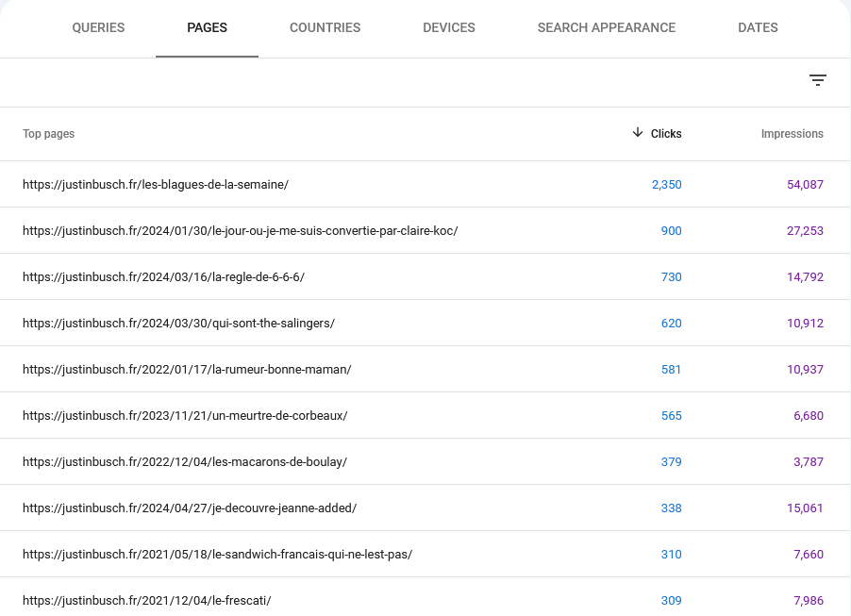
Task: Click the 900 clicks value for claire-koc article
Action: click(670, 230)
